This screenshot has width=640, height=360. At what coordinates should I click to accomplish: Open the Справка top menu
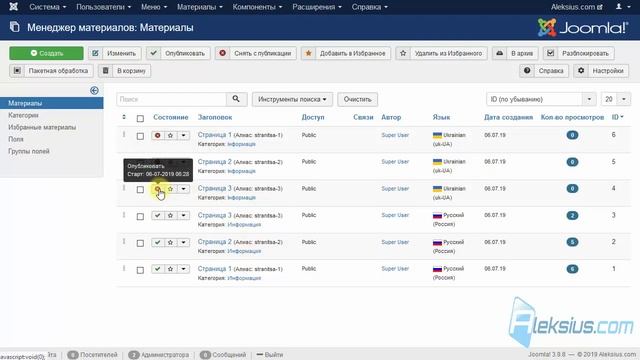coord(369,7)
